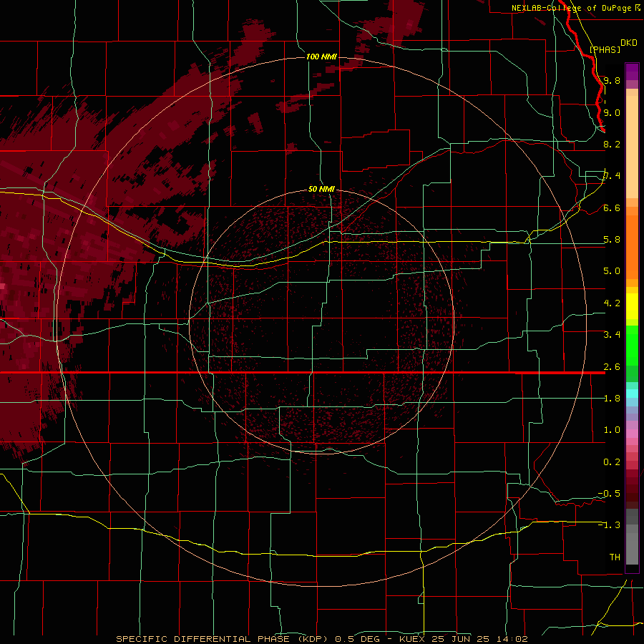Click the 6.6 scale value
644x644 pixels.
click(x=612, y=208)
